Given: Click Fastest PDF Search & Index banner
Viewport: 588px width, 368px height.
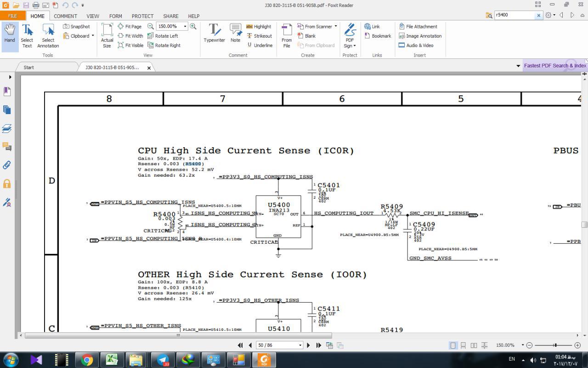Looking at the screenshot, I should pyautogui.click(x=555, y=66).
